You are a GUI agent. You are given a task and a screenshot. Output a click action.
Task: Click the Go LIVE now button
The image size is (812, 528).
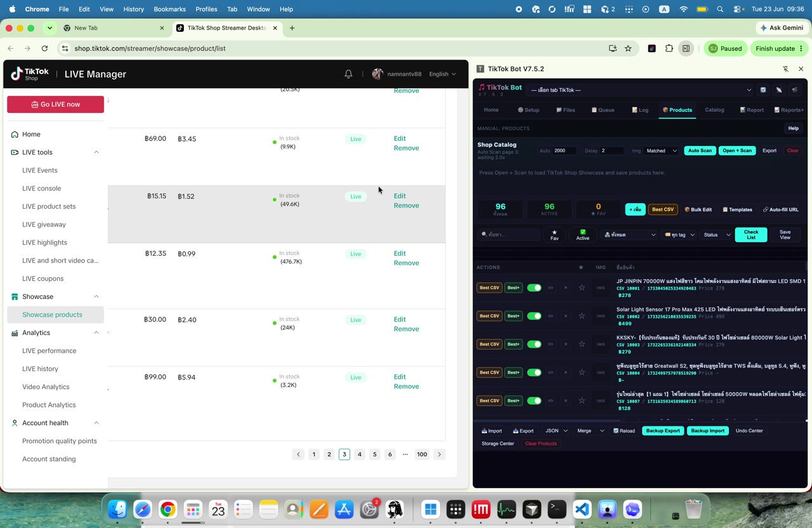[55, 104]
